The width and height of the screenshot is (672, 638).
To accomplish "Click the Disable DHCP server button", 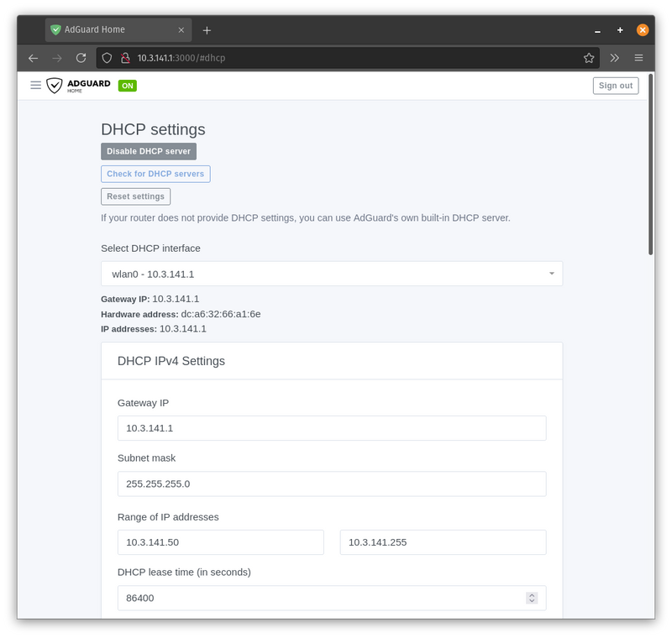I will (149, 151).
